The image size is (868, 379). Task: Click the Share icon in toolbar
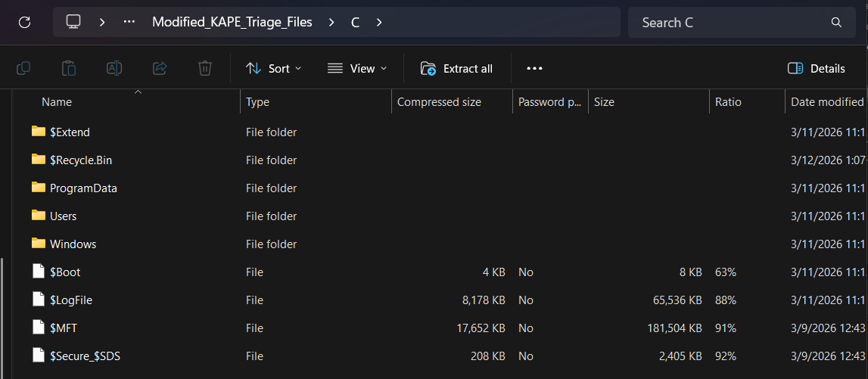click(x=160, y=68)
